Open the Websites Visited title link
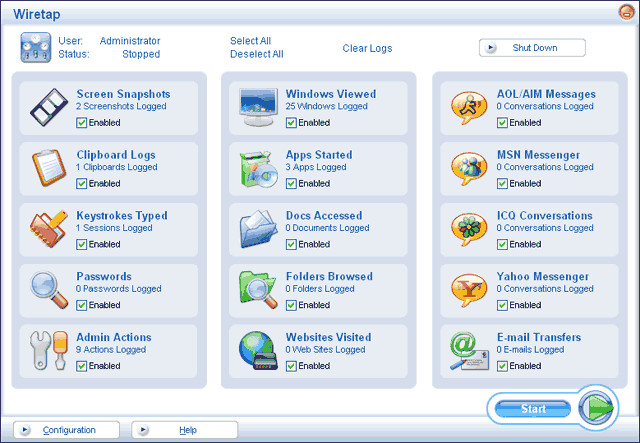The width and height of the screenshot is (640, 443). tap(329, 337)
